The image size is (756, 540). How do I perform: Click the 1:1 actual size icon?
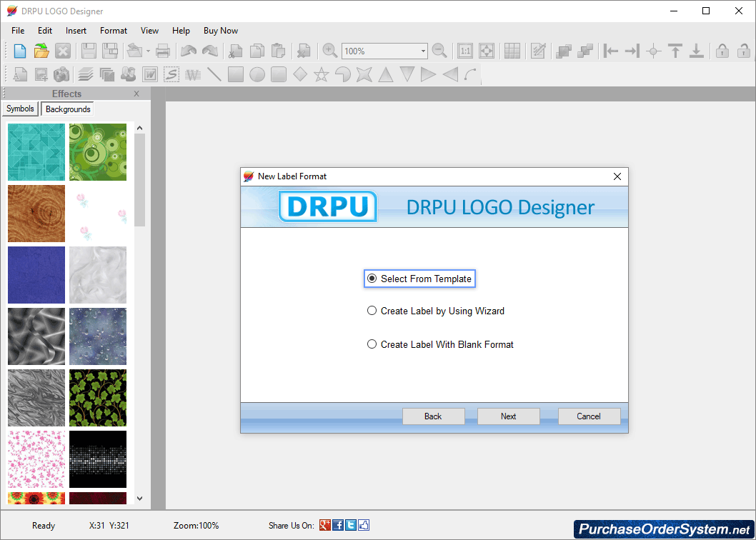coord(465,51)
